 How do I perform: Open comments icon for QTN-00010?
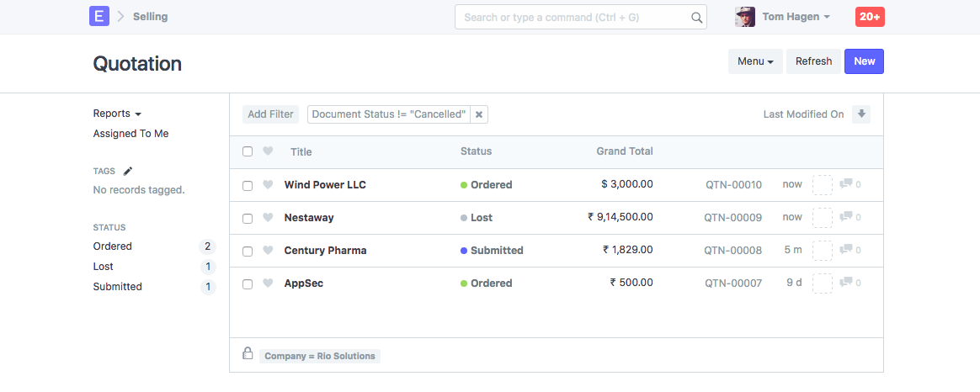[x=846, y=184]
